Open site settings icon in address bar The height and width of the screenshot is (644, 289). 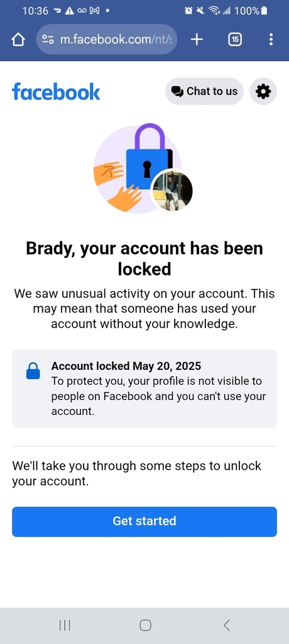(48, 40)
